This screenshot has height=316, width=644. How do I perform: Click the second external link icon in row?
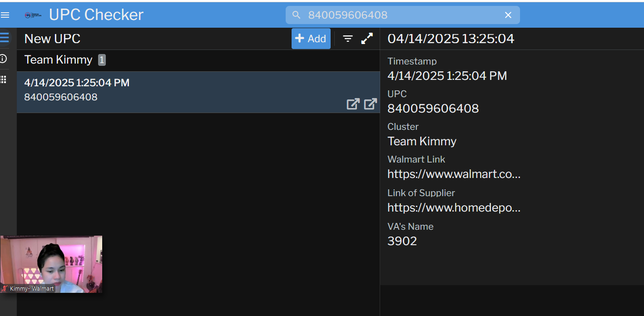pos(370,104)
